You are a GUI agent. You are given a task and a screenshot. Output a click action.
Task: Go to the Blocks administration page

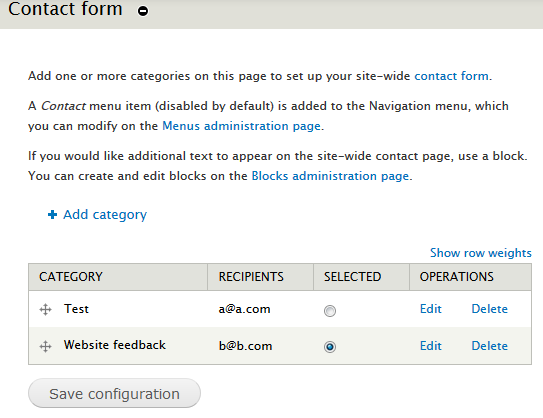tap(330, 176)
